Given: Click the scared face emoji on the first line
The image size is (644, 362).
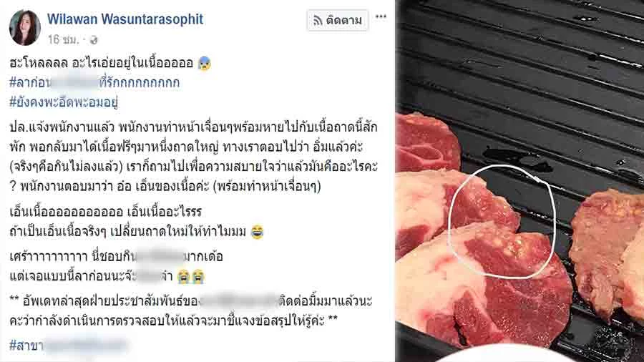Looking at the screenshot, I should tap(204, 63).
